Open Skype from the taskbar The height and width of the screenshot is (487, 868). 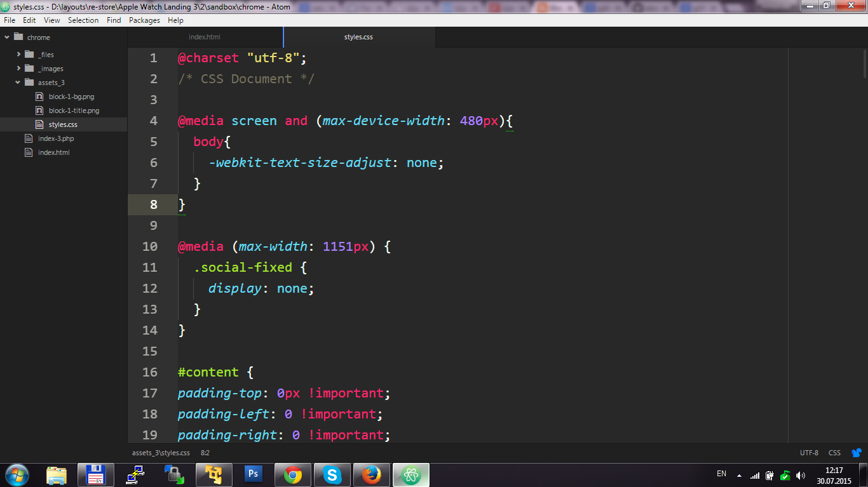[332, 474]
